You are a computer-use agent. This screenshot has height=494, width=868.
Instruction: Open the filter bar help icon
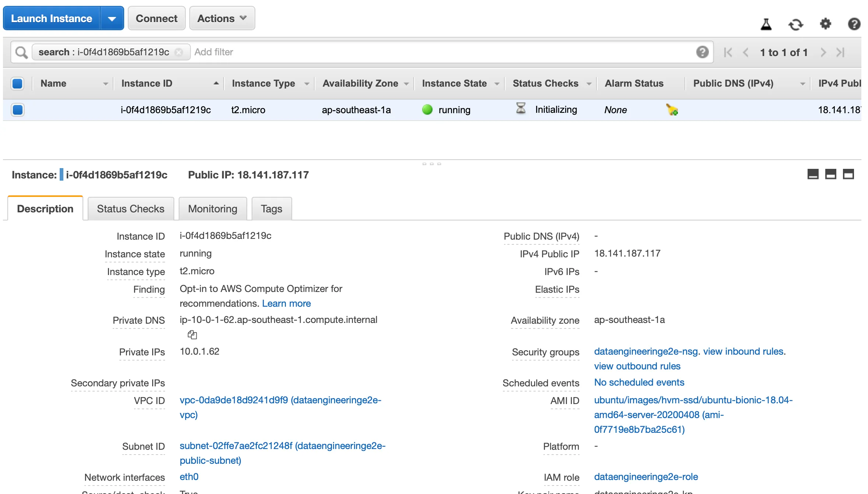tap(702, 52)
